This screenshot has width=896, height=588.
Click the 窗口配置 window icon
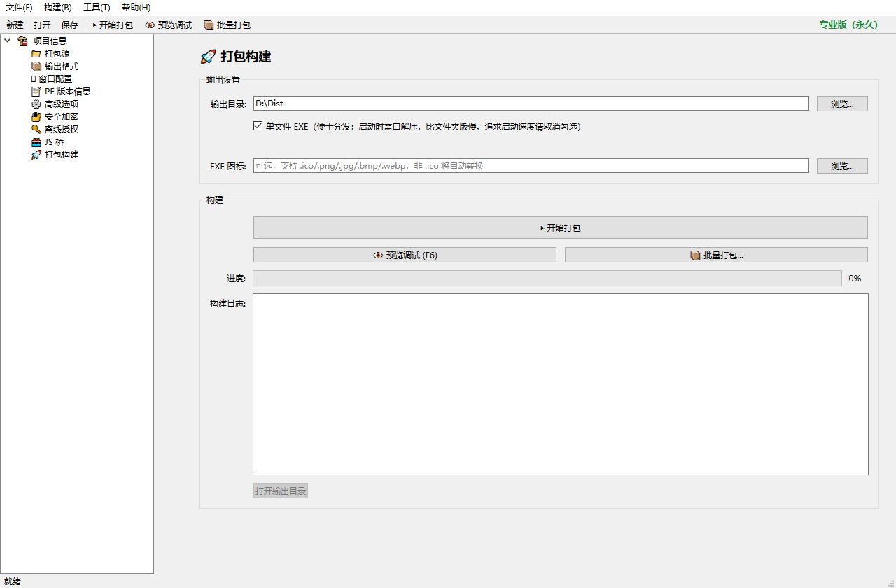[x=34, y=79]
